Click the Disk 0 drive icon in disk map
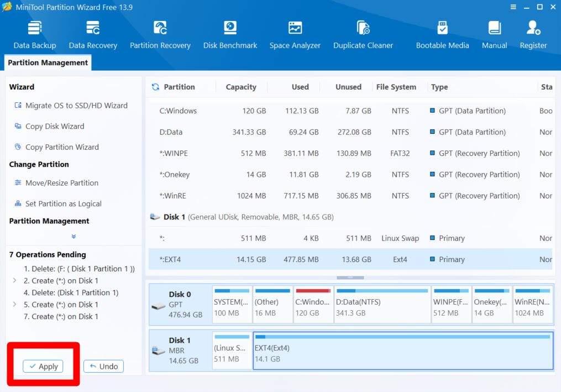 (158, 306)
